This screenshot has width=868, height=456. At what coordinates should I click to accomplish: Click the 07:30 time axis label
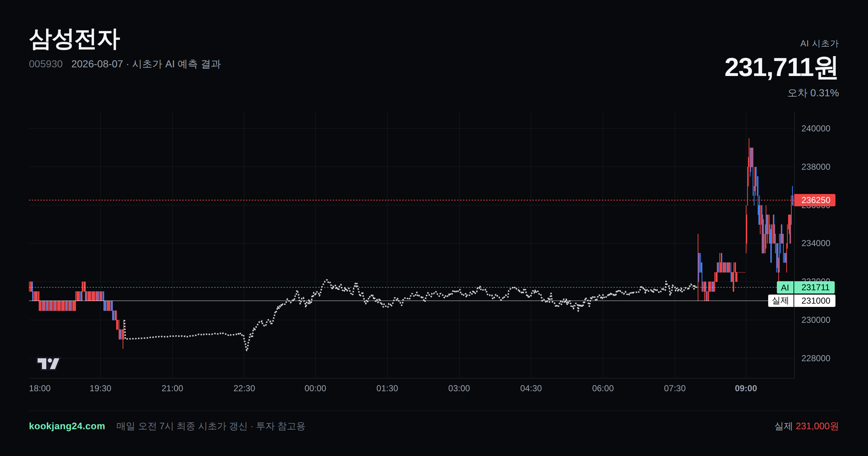pos(675,388)
